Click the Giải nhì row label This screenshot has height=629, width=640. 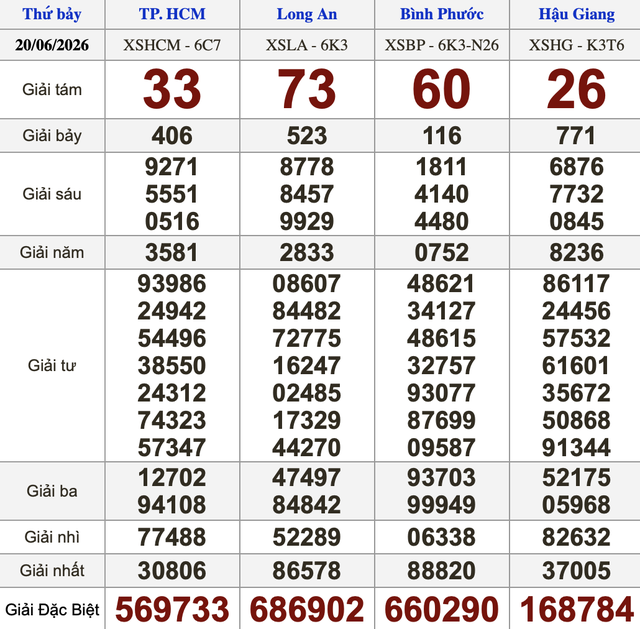pyautogui.click(x=52, y=537)
